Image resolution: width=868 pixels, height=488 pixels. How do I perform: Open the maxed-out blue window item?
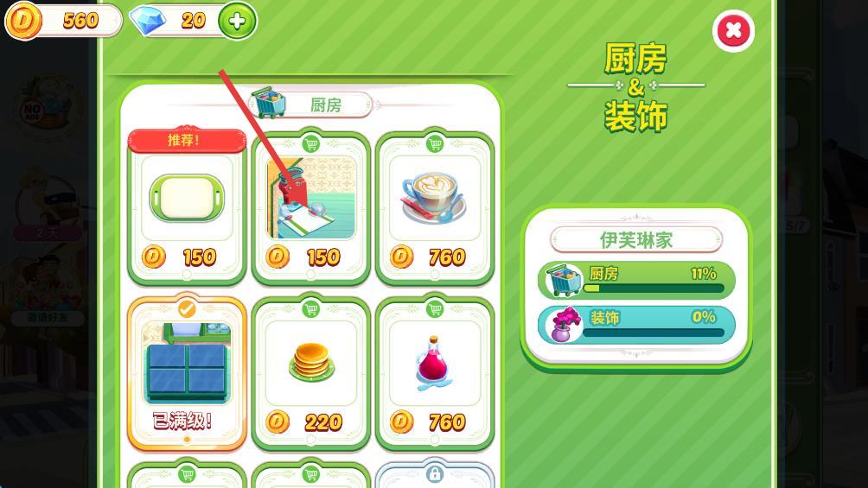pyautogui.click(x=187, y=373)
